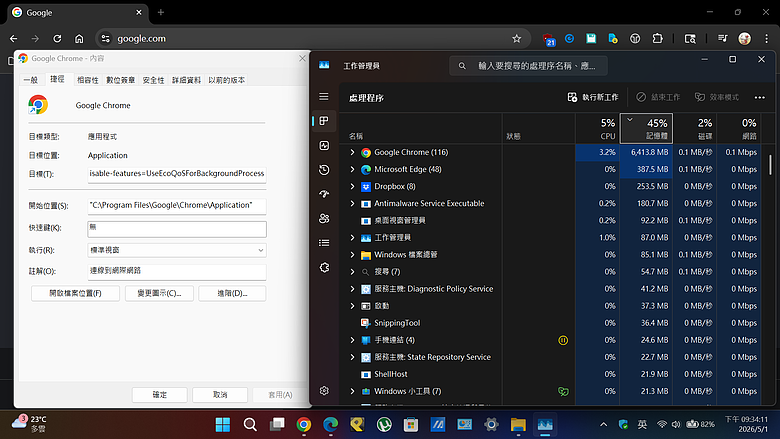Expand Microsoft Edge (48) process group

(352, 169)
